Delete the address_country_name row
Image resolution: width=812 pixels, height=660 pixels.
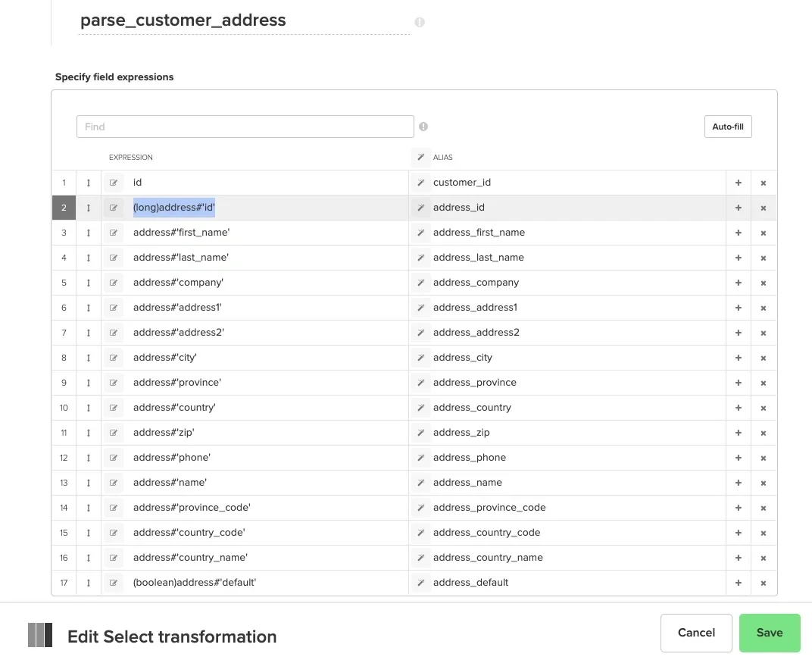click(x=763, y=557)
